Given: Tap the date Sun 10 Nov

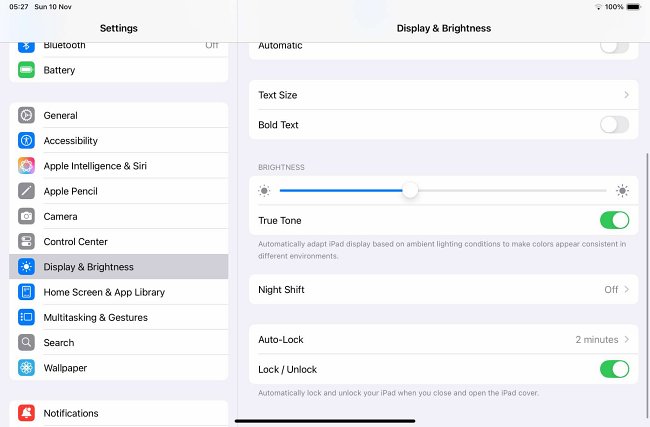Looking at the screenshot, I should pyautogui.click(x=53, y=7).
